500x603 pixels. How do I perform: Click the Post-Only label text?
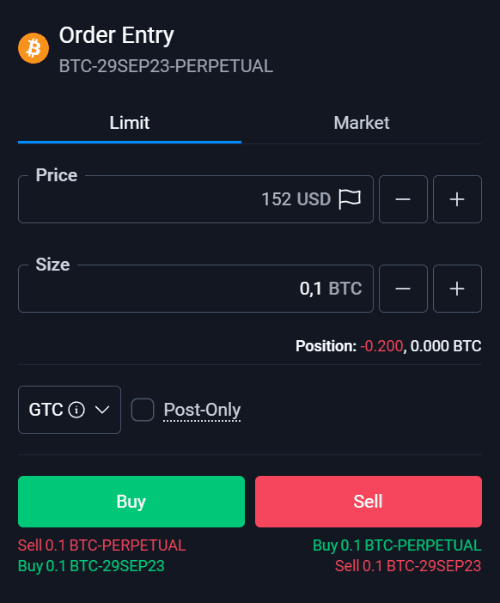click(202, 410)
